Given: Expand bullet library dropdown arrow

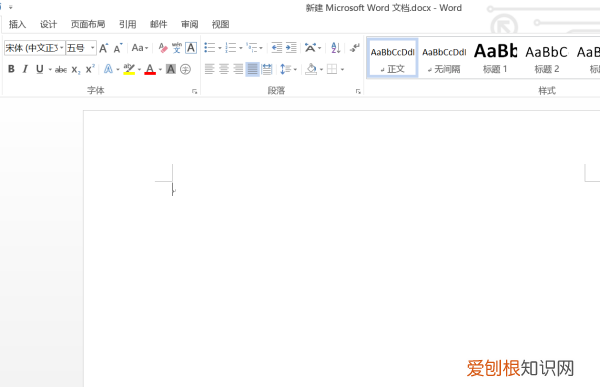Looking at the screenshot, I should click(x=220, y=48).
